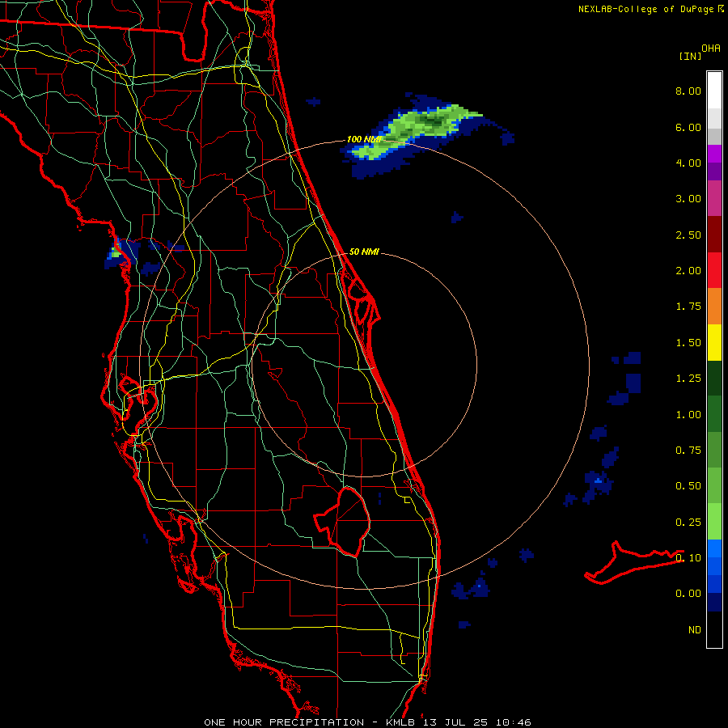Click the NEXLAB-College of DuPage credit text

click(x=650, y=9)
